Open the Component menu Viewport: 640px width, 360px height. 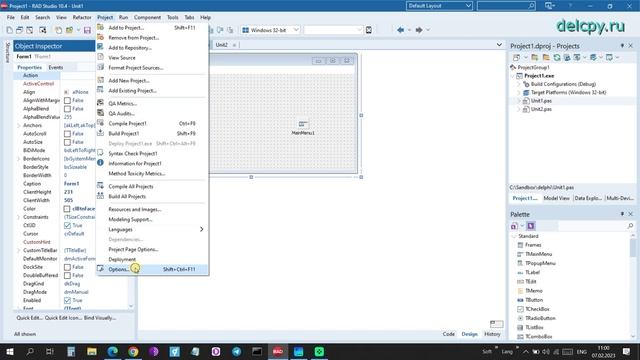(x=147, y=18)
